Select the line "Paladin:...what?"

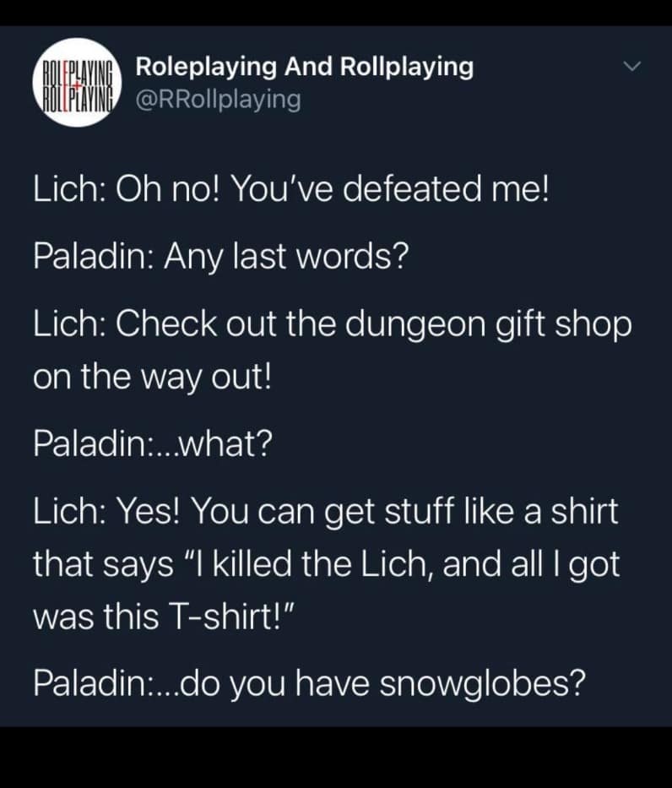(153, 443)
